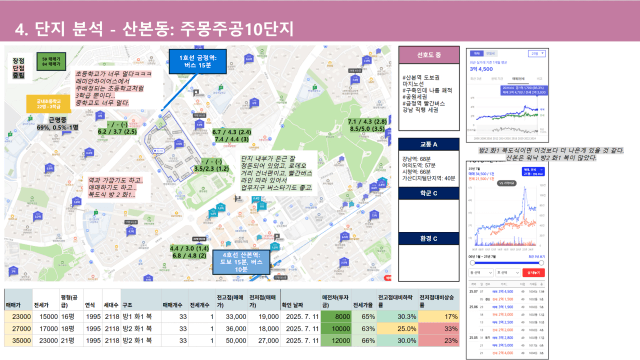The image size is (640, 360).
Task: Select the green 8000 cell in the table
Action: pos(336,316)
